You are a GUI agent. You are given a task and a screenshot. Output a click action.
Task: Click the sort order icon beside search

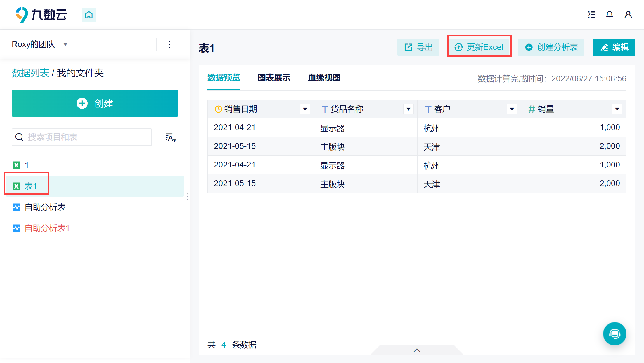(x=171, y=137)
